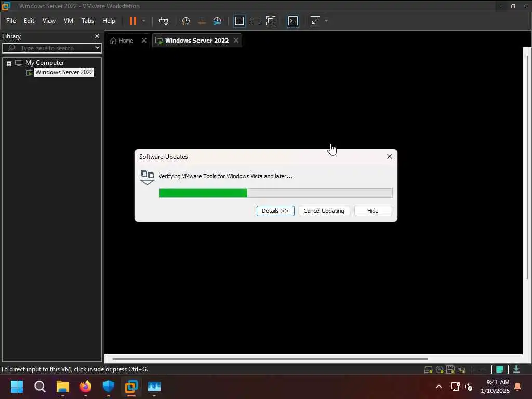Click the Details >> button

click(275, 211)
